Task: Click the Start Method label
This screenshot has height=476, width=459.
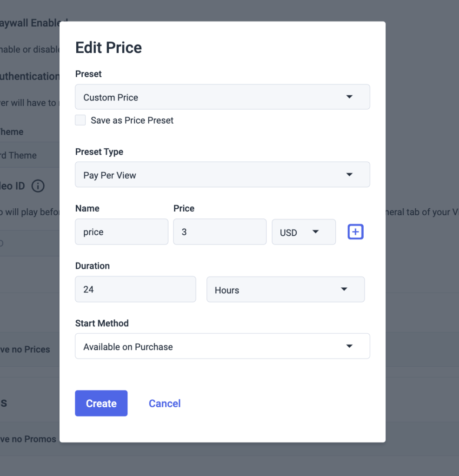Action: coord(102,323)
